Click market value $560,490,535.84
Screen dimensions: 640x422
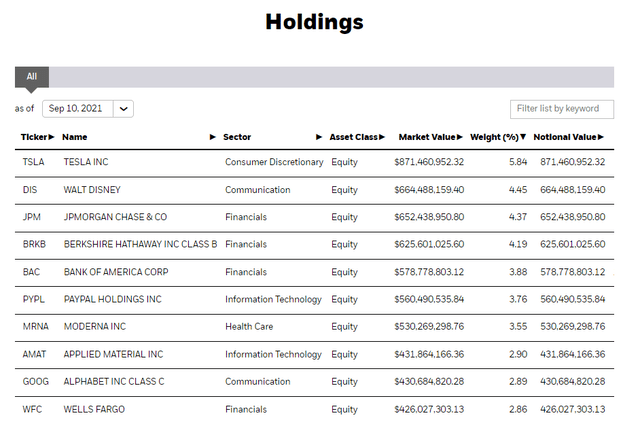click(x=429, y=300)
